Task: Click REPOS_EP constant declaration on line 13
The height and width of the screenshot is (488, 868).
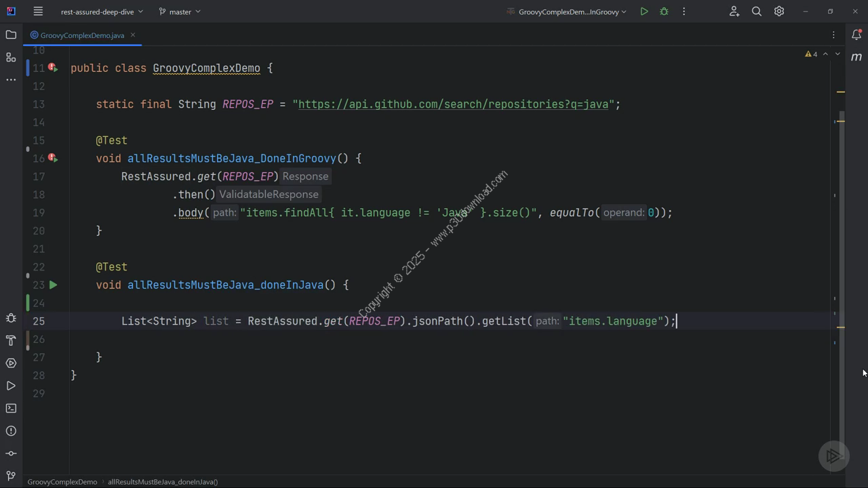Action: [x=248, y=104]
